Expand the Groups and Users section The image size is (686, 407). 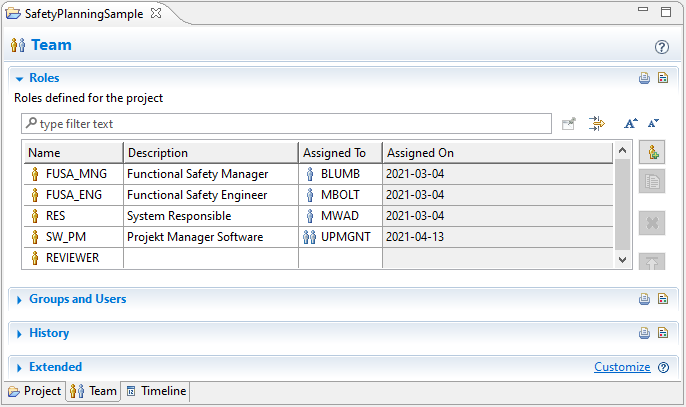tap(19, 299)
